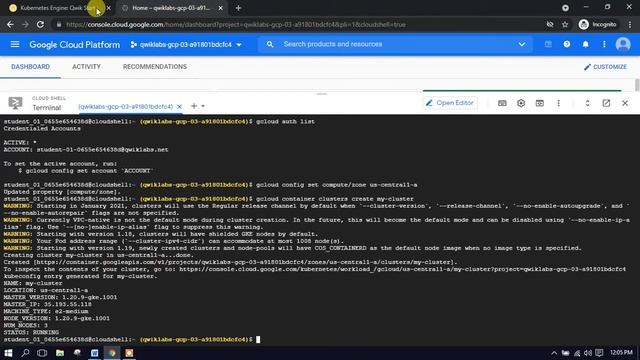Viewport: 640px width, 360px height.
Task: Click the container.googleapis.com cluster URL in terminal
Action: 245,262
